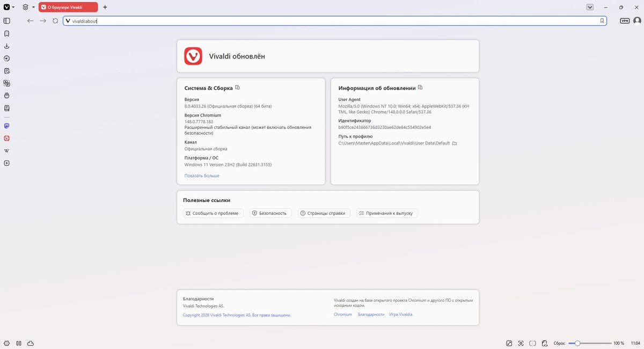
Task: Click the '100 %' zoom value
Action: (619, 343)
